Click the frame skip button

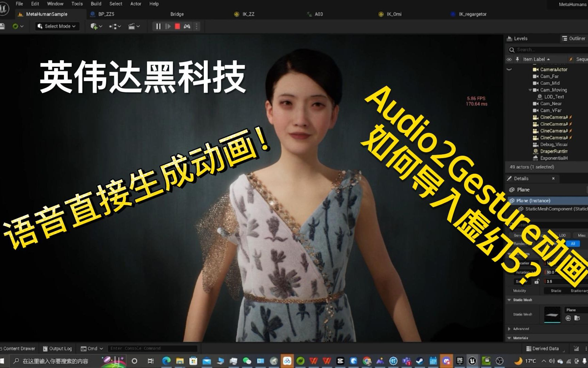[x=168, y=26]
